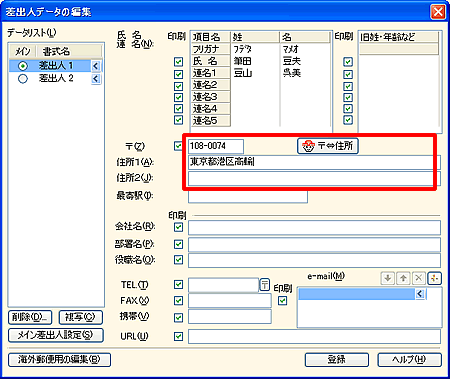Toggle print checkbox for 連名2 row
450x379 pixels.
[179, 86]
